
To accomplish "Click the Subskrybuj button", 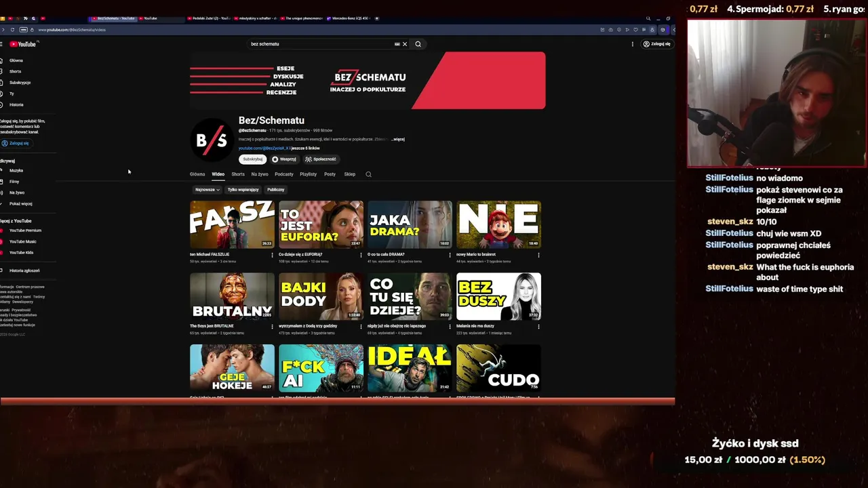I will 252,159.
